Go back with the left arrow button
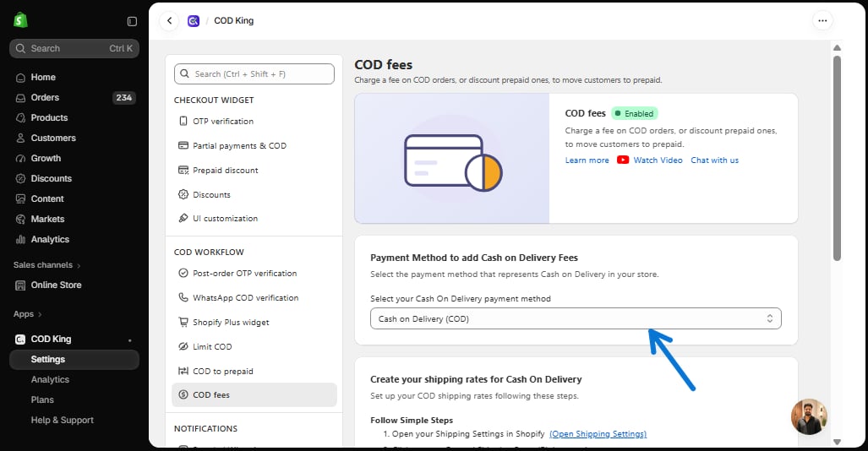This screenshot has height=451, width=868. 169,21
